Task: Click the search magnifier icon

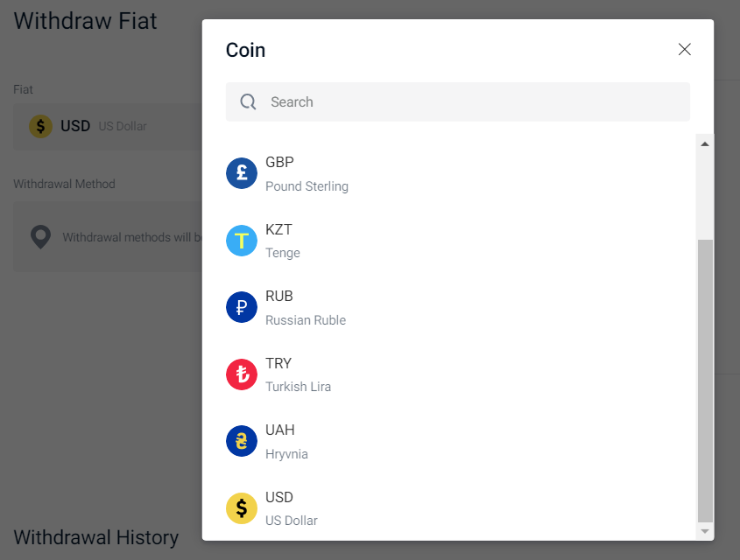Action: point(248,101)
